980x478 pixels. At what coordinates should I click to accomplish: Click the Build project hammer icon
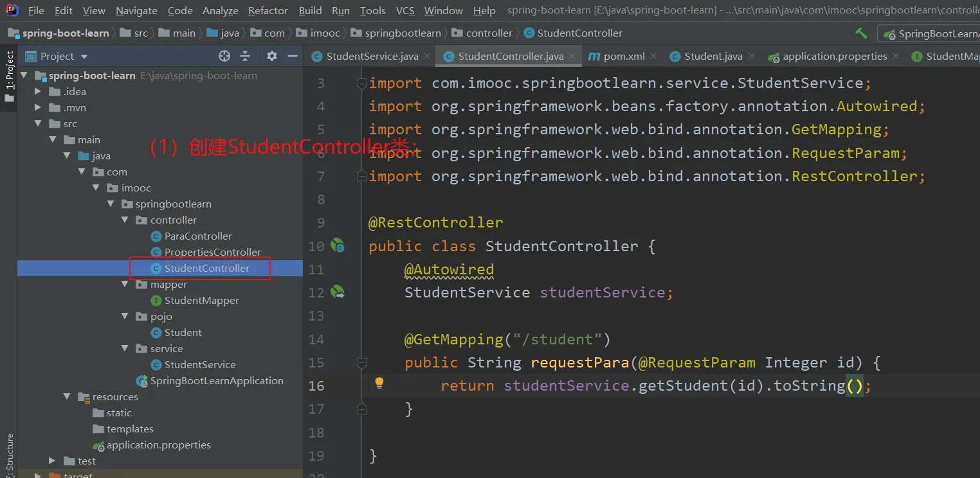click(861, 33)
